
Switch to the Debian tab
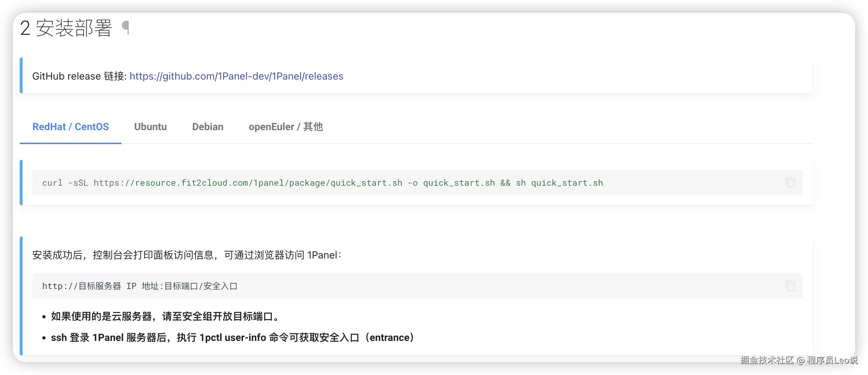click(208, 127)
